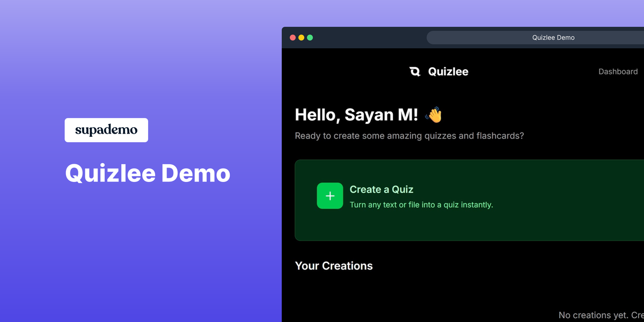Click the green maximize window button
The image size is (644, 322).
[x=310, y=38]
